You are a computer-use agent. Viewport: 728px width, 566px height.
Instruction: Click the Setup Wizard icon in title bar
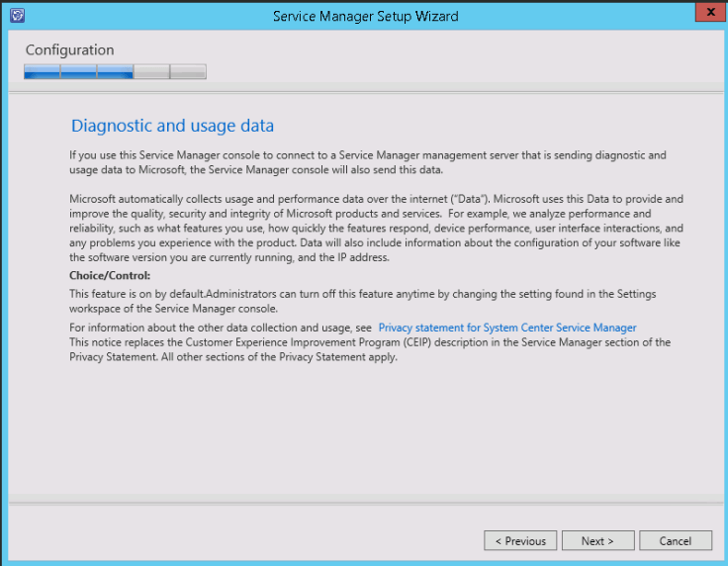16,16
